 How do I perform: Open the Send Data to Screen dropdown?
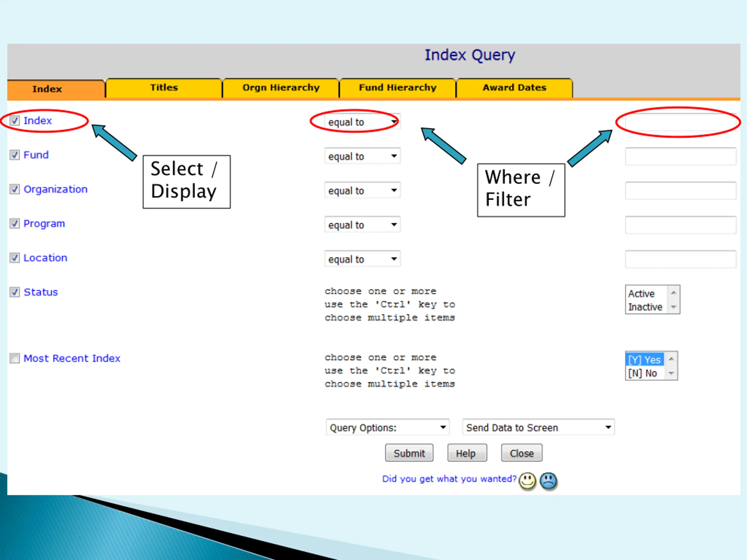tap(538, 427)
